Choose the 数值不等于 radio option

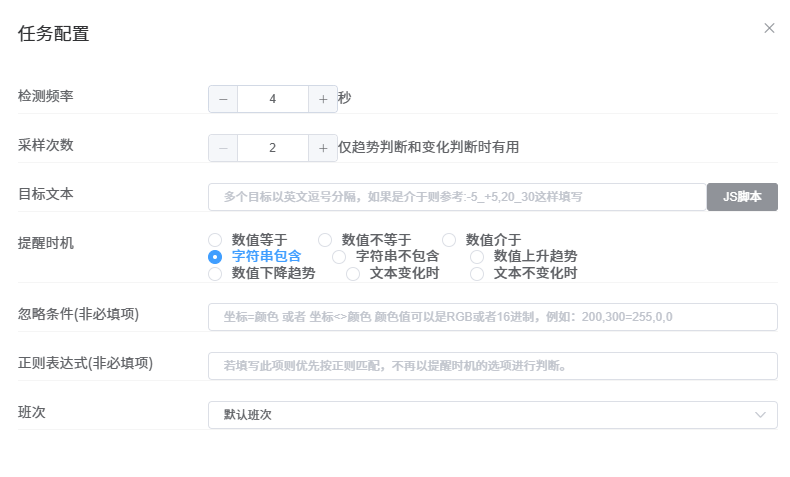point(325,240)
